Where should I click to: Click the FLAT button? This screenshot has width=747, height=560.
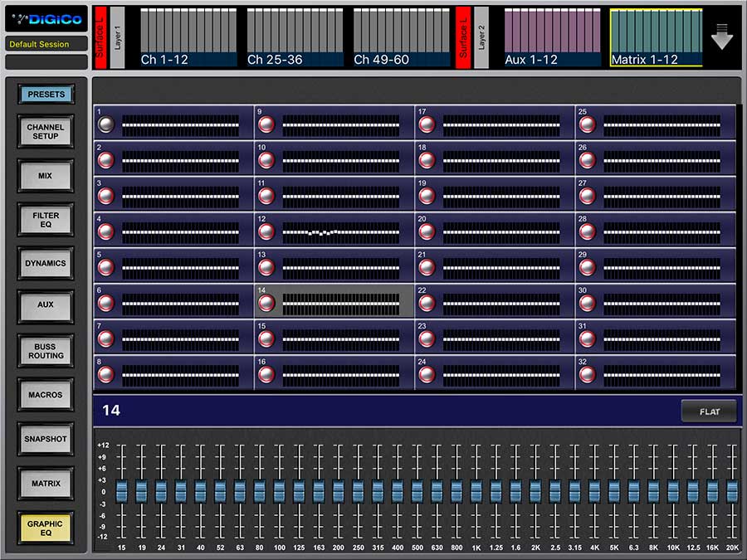click(x=709, y=411)
